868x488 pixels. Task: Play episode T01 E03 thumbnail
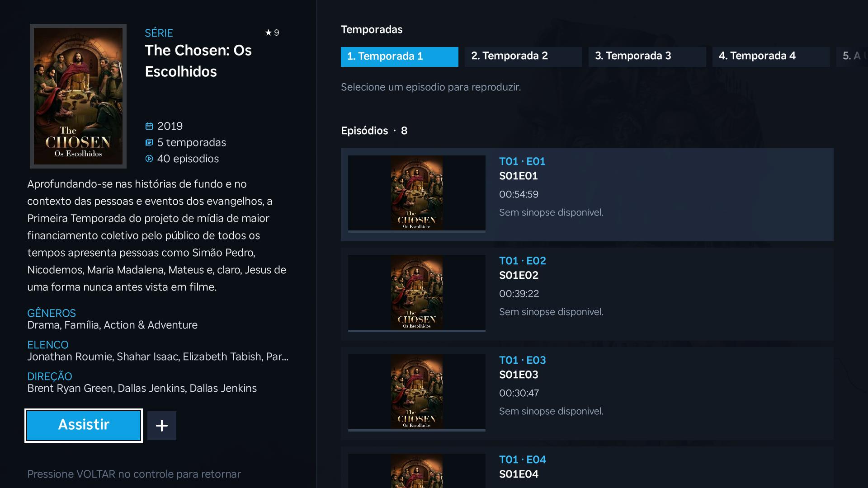tap(417, 392)
